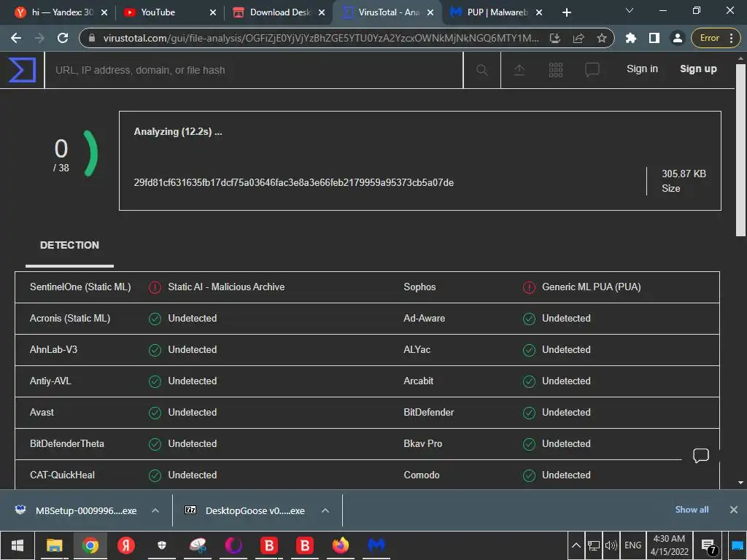Open the Chrome Error menu
The width and height of the screenshot is (747, 560).
(x=716, y=38)
